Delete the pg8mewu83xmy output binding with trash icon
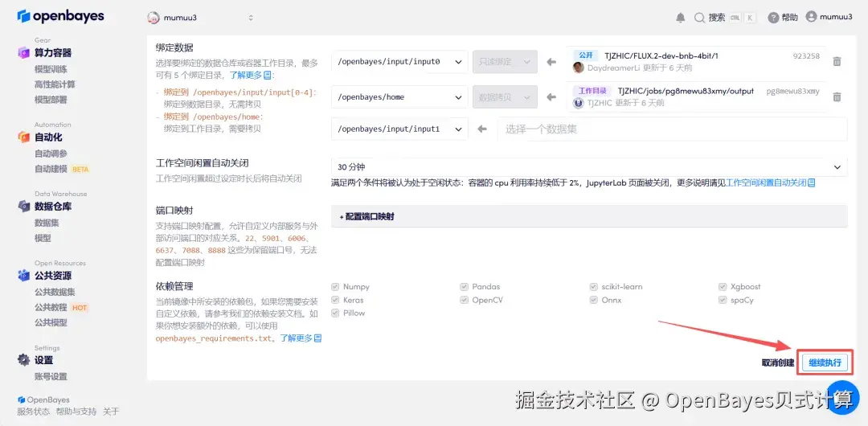This screenshot has height=426, width=868. (x=837, y=97)
